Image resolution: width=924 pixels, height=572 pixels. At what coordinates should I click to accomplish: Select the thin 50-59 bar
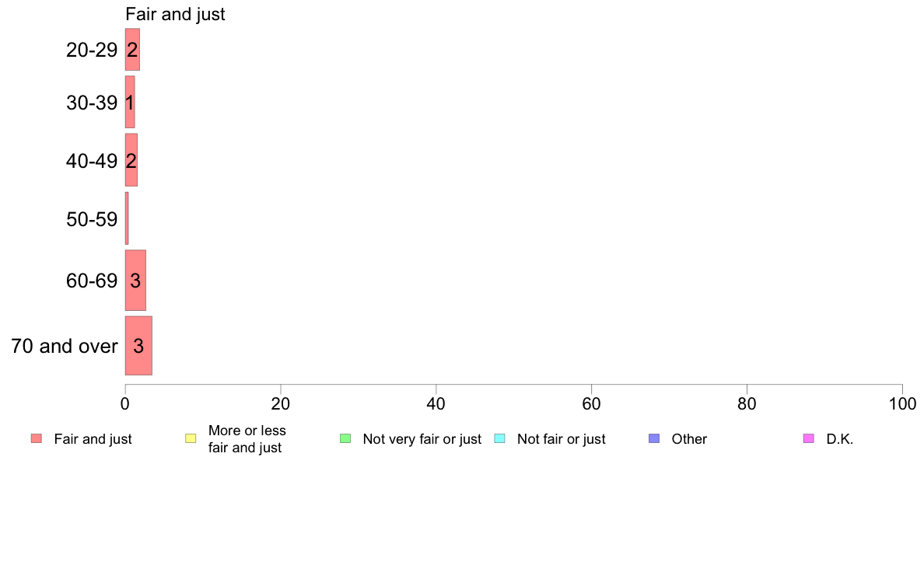pyautogui.click(x=127, y=218)
